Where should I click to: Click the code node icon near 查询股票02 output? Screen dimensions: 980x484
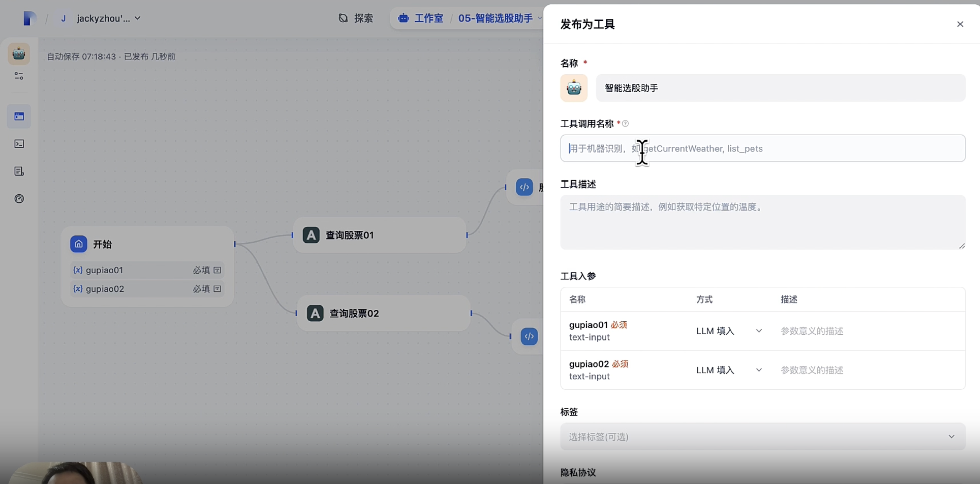tap(529, 336)
